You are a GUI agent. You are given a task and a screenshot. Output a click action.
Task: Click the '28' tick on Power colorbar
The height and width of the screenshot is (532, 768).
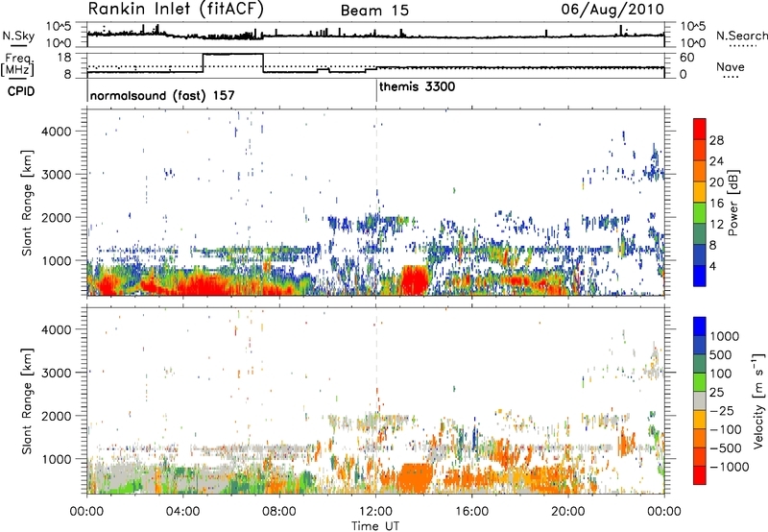(x=716, y=140)
